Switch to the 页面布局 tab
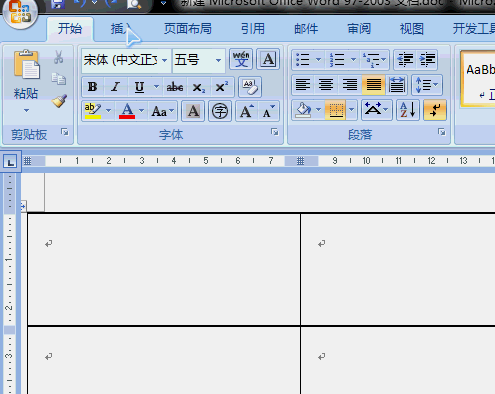This screenshot has width=495, height=394. [188, 29]
